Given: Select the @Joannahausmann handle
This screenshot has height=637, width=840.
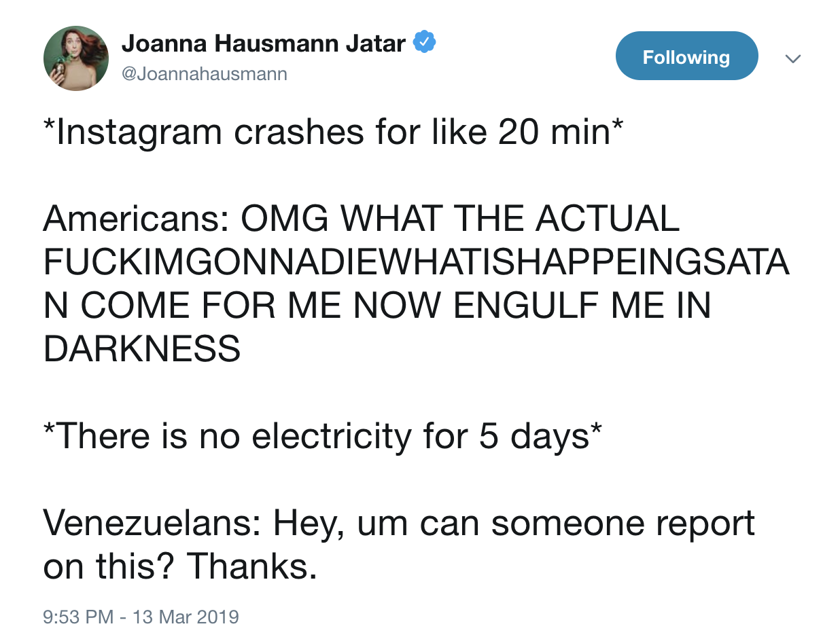Looking at the screenshot, I should click(x=203, y=73).
